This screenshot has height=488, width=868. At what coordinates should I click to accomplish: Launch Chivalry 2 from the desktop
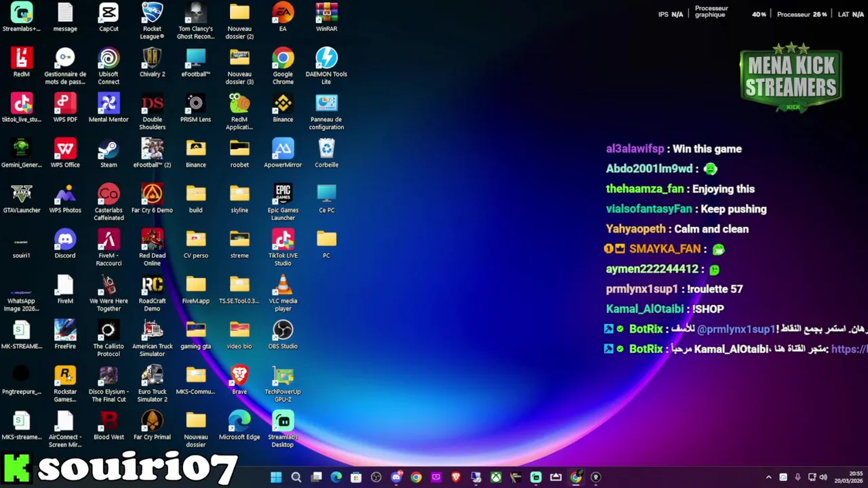(152, 62)
